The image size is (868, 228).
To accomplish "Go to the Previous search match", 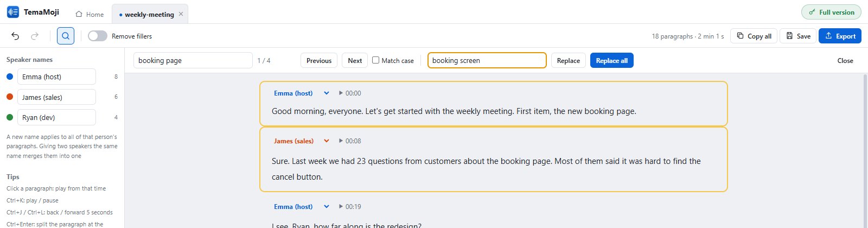I will point(319,60).
